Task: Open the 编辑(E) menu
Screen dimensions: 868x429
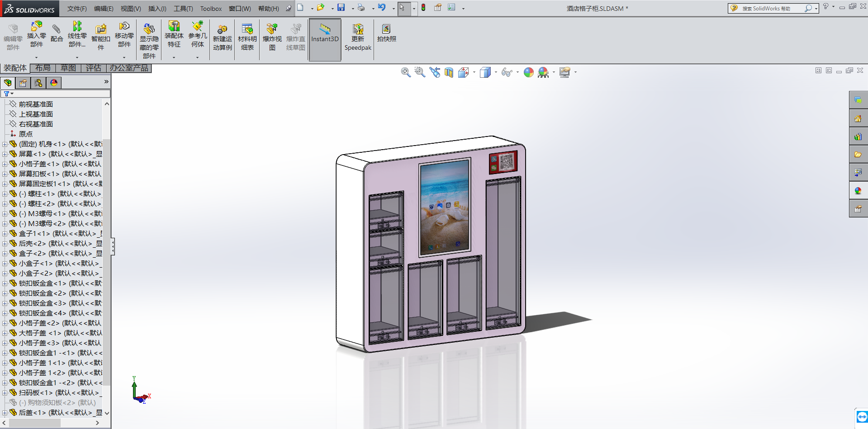Action: 104,9
